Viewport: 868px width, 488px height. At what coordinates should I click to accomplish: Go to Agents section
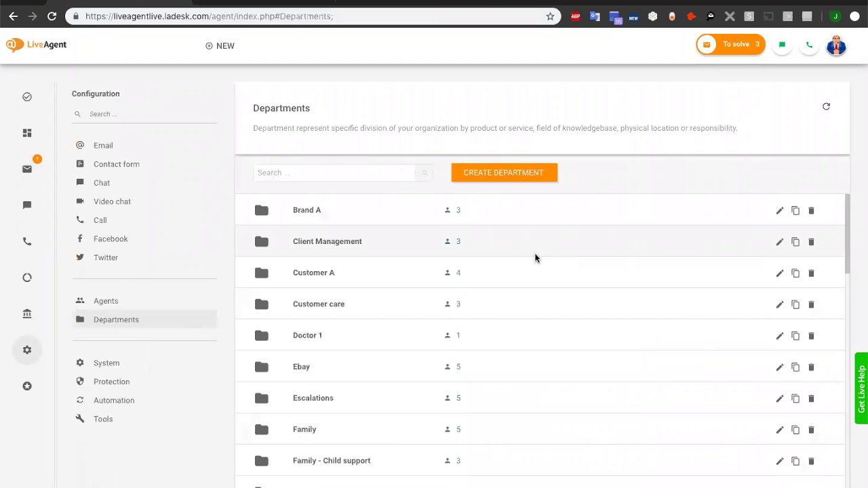[x=106, y=301]
